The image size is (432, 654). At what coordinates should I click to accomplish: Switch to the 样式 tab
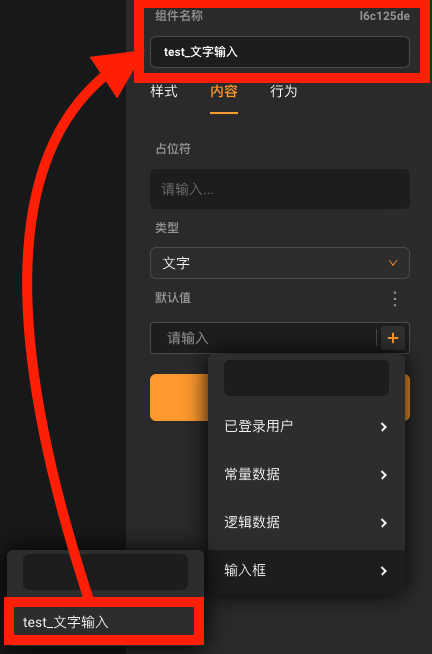tap(164, 91)
